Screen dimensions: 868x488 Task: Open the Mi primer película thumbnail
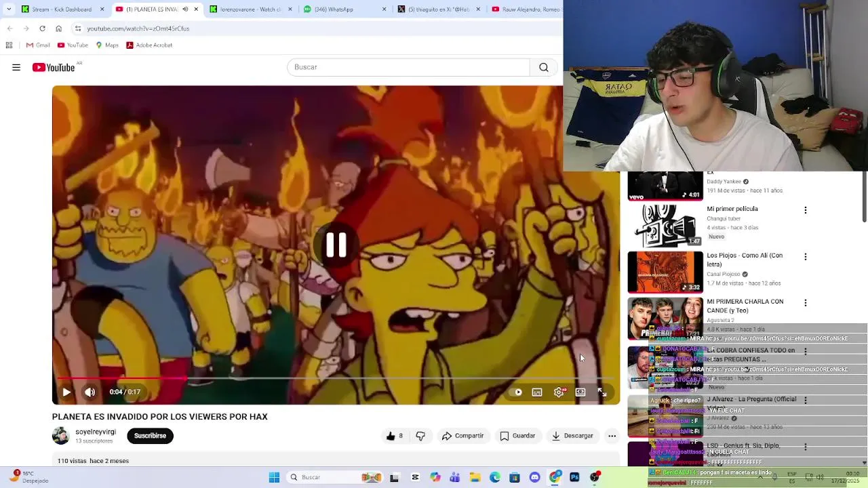click(665, 226)
